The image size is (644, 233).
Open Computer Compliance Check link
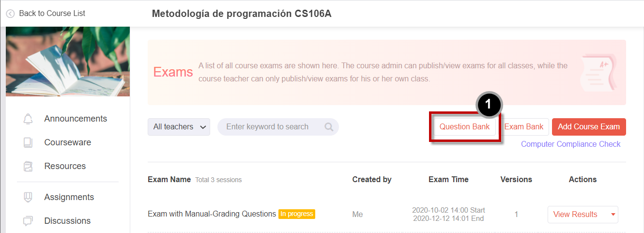571,144
